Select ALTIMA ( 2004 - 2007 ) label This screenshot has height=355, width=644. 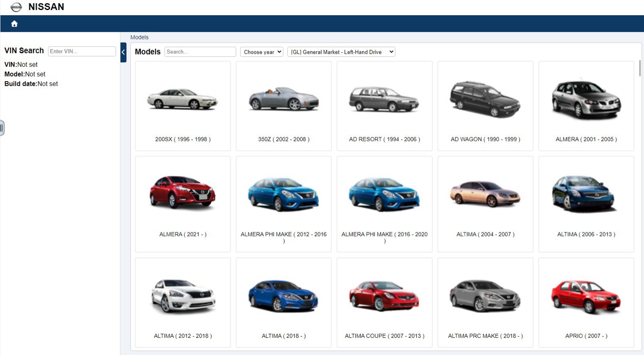tap(485, 234)
